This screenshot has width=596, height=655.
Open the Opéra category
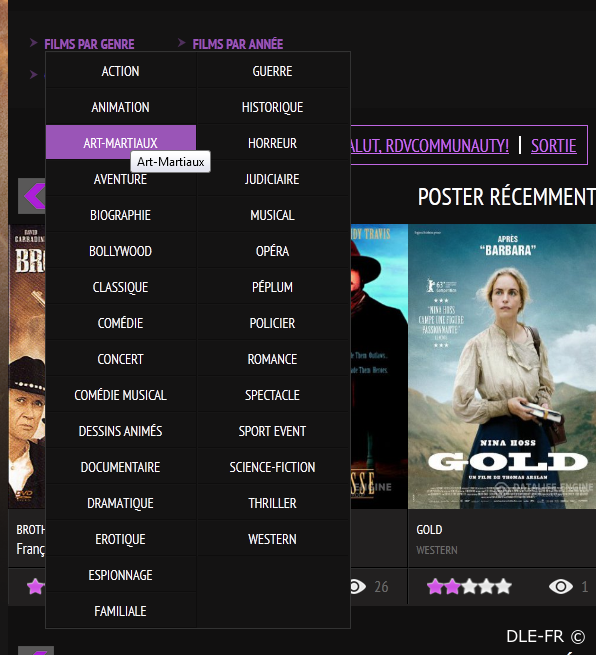coord(272,251)
